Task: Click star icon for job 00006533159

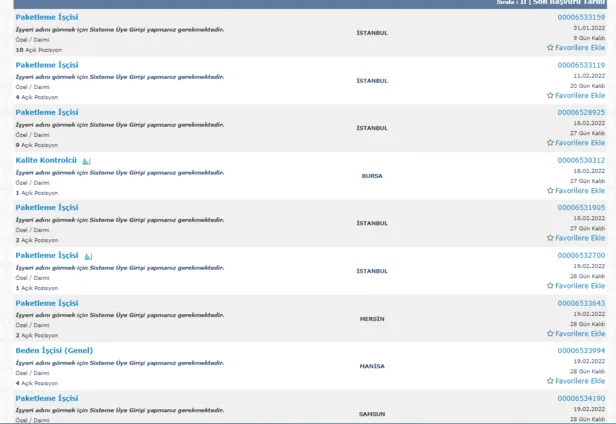Action: [x=550, y=47]
